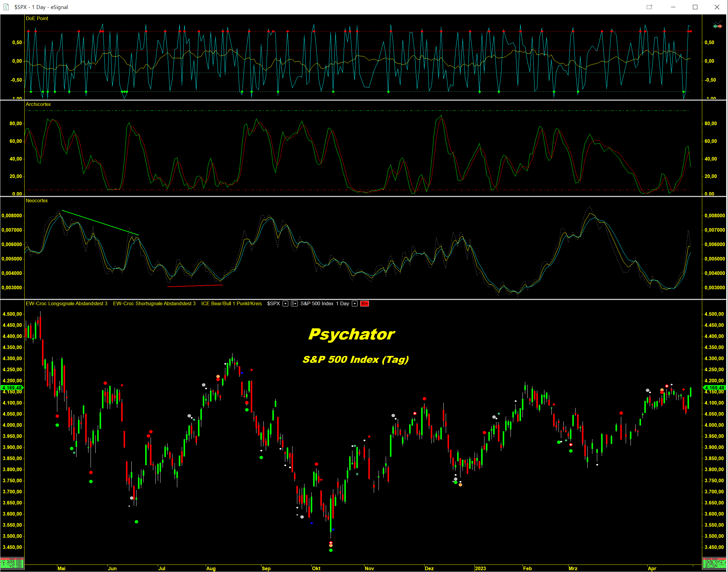Expand the 1 Day interval dropdown
This screenshot has height=572, width=728.
pos(355,304)
